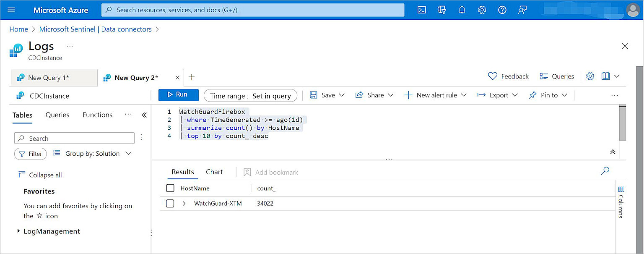Send a smiley feedback from the top bar
644x254 pixels.
click(522, 10)
